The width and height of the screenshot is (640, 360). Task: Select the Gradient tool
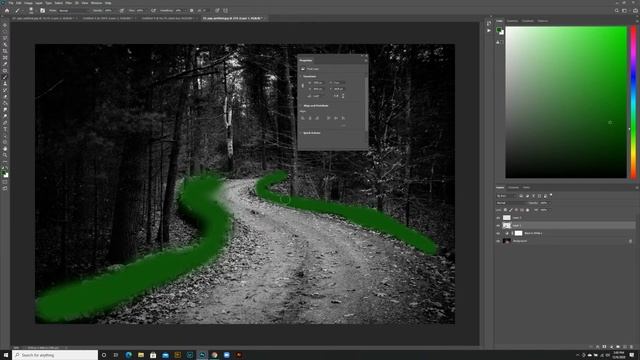click(5, 103)
